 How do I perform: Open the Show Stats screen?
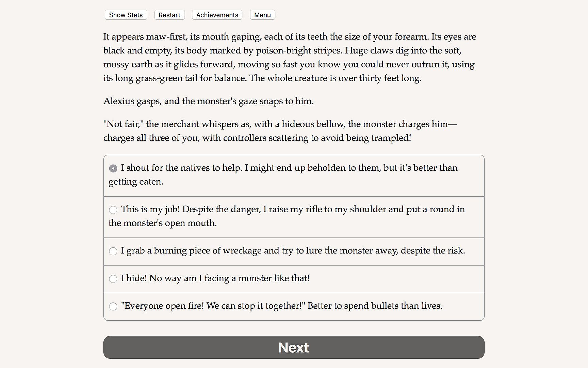point(126,15)
